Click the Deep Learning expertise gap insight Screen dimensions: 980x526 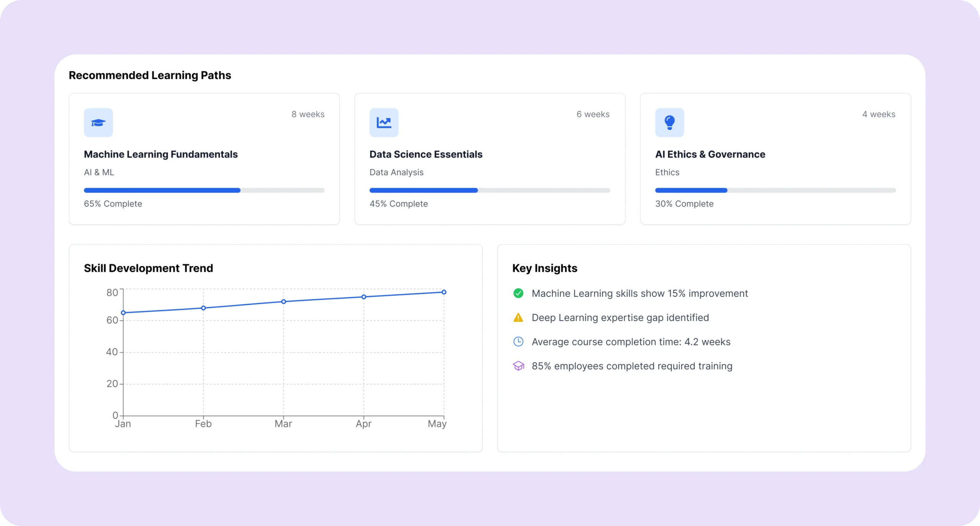point(620,318)
